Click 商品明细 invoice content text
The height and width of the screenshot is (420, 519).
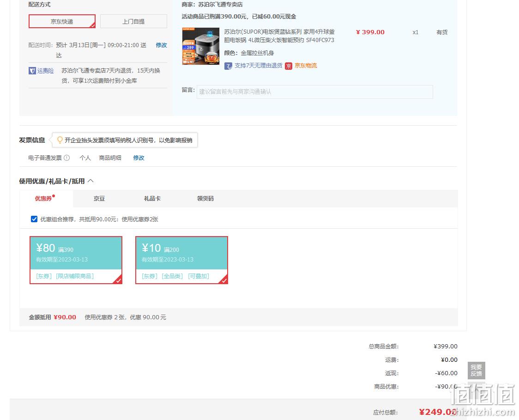[110, 158]
